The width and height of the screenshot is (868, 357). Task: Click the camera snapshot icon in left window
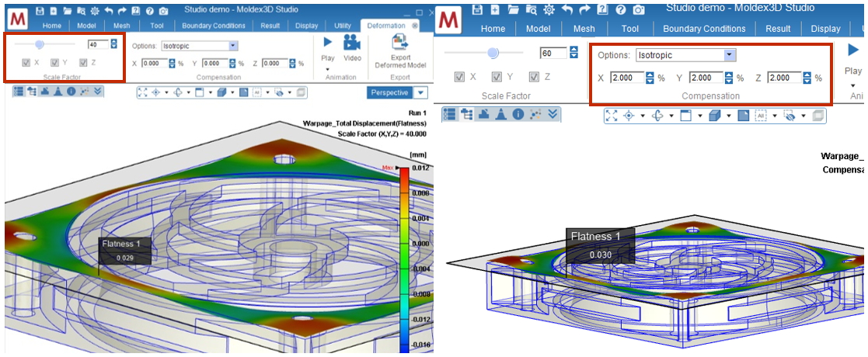pyautogui.click(x=164, y=11)
